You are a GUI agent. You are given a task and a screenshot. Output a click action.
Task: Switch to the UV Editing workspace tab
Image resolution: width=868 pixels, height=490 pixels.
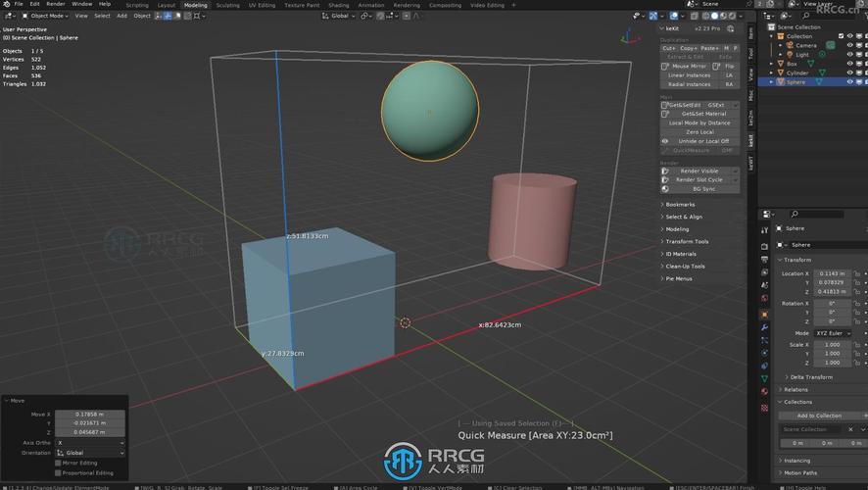262,5
